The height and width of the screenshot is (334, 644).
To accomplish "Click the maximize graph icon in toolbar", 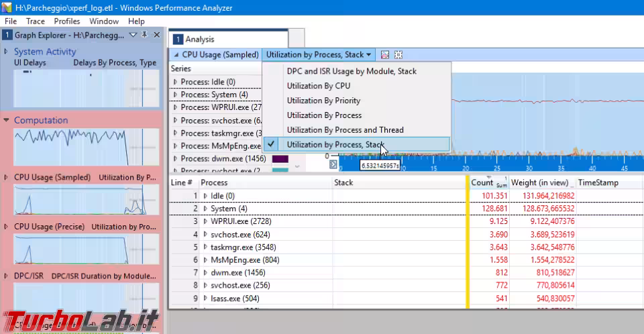I will (x=398, y=54).
